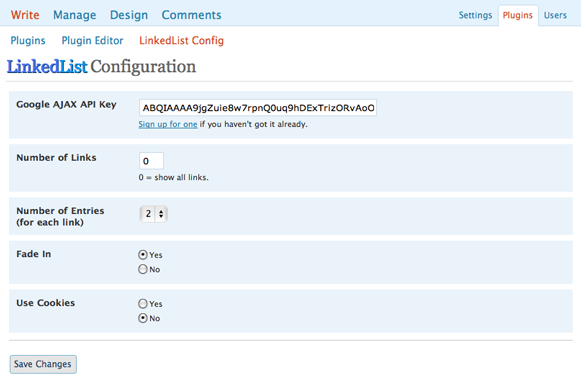Select Yes for Fade In
This screenshot has height=387, width=581.
(143, 255)
